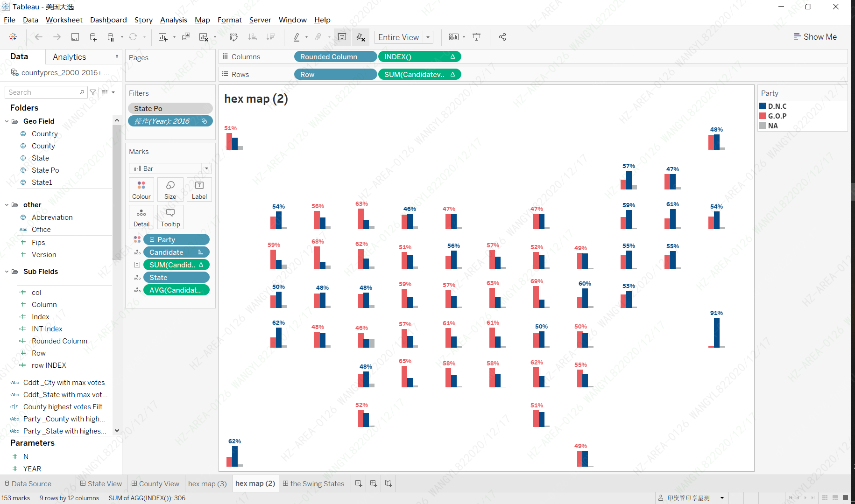855x504 pixels.
Task: Click the New Story icon in tab bar
Action: [389, 483]
